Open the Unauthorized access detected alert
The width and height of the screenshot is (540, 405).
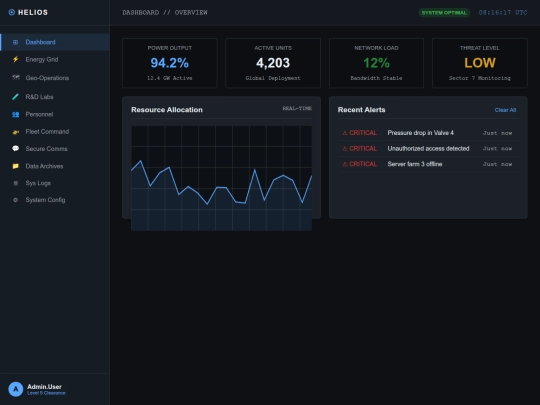pos(428,148)
